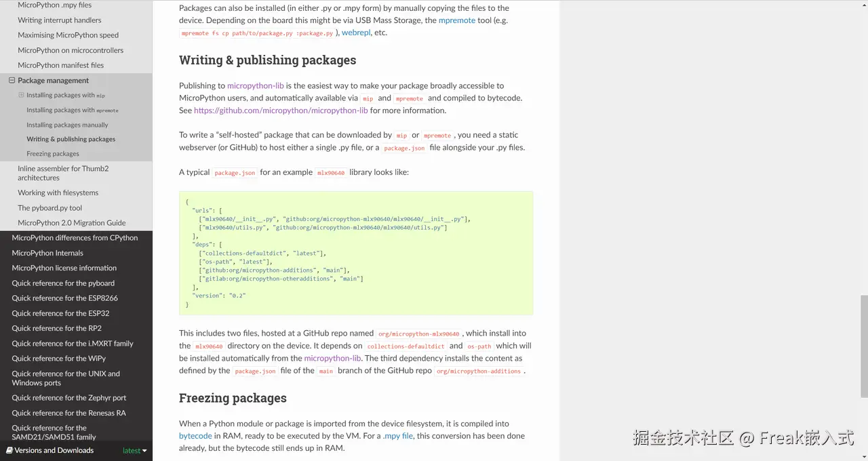Open Writing interrupt handlers page

coord(60,20)
